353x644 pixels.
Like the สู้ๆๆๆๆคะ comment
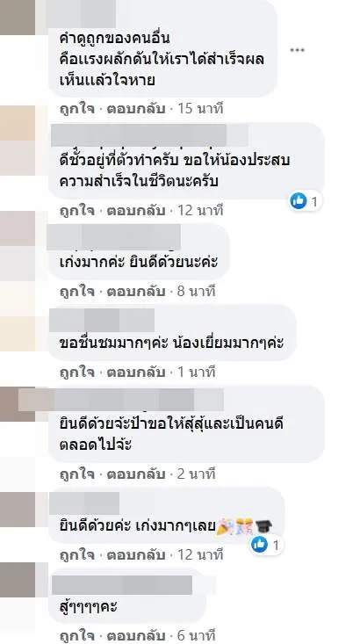coord(77,636)
